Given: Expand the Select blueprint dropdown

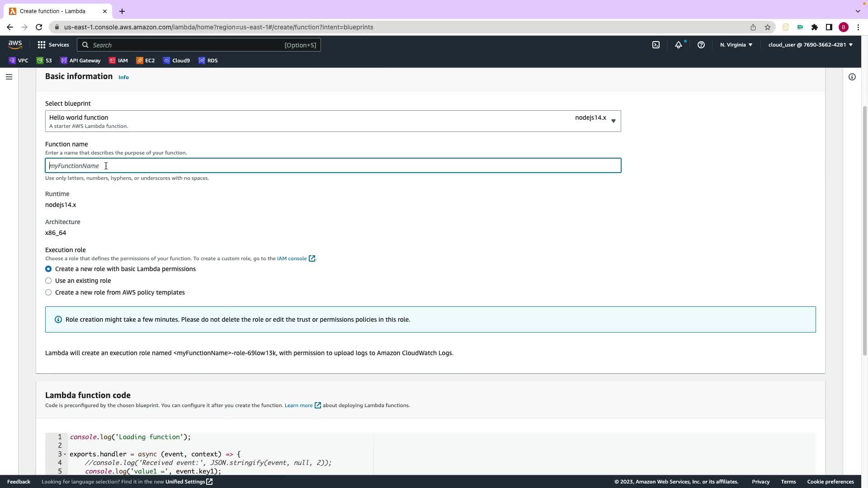Looking at the screenshot, I should click(x=333, y=121).
